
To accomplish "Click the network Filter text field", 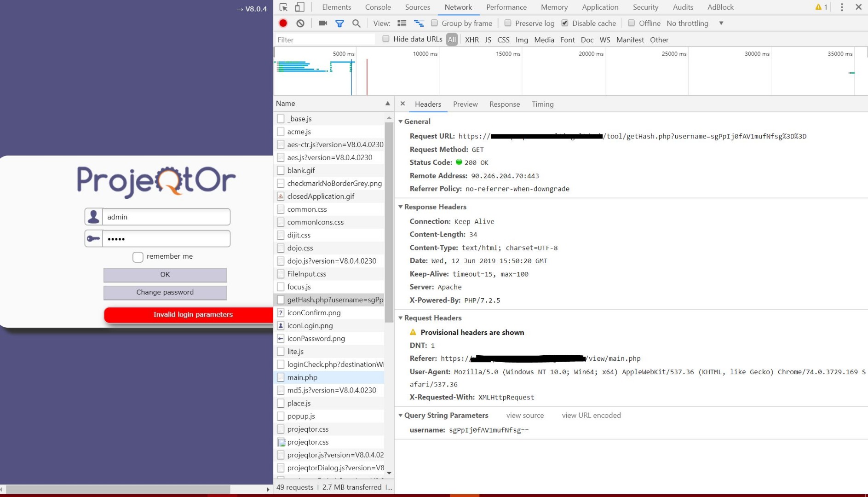I will 325,40.
